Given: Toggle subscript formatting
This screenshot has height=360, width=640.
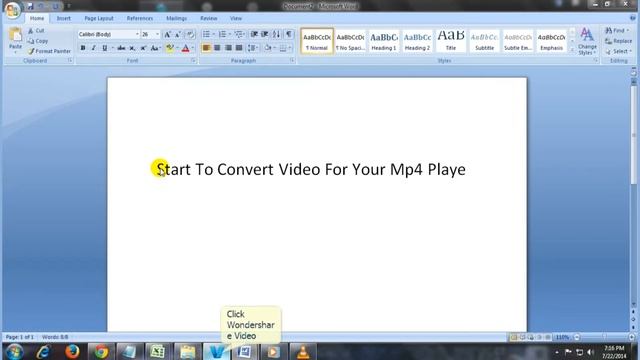Looking at the screenshot, I should pyautogui.click(x=132, y=48).
